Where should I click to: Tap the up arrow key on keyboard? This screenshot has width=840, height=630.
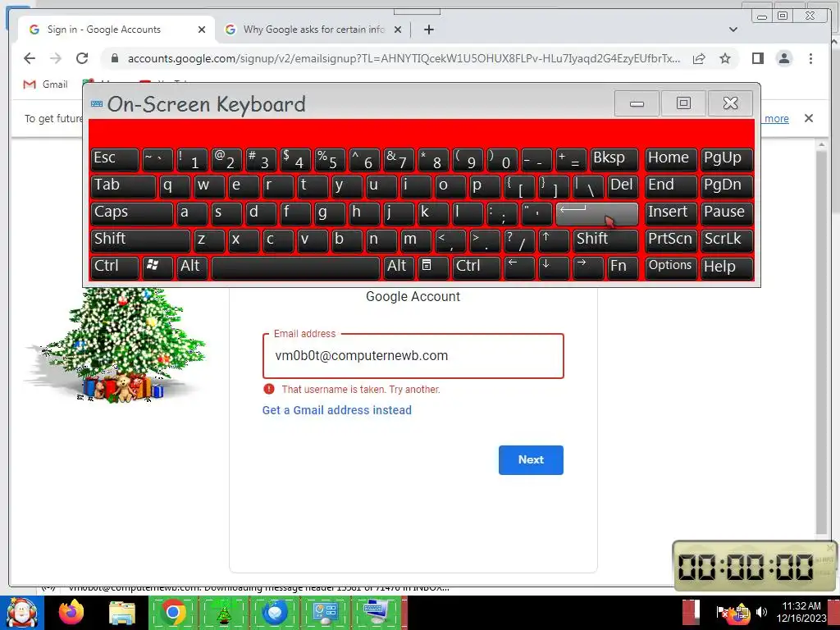click(x=554, y=240)
